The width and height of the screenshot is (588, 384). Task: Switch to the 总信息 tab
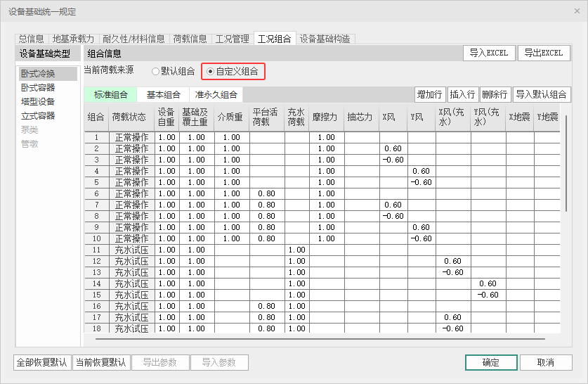tap(31, 39)
